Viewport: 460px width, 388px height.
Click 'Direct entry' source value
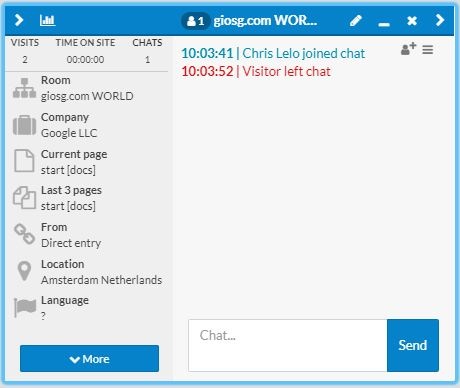(x=71, y=243)
